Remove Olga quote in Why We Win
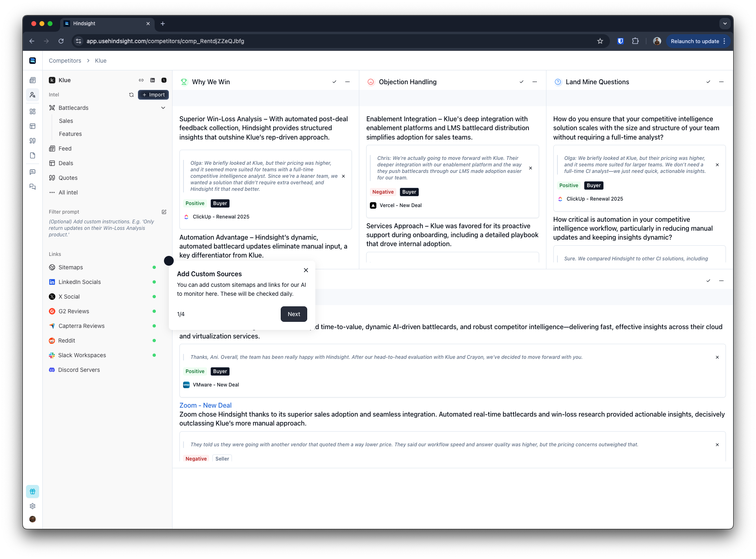756x559 pixels. pyautogui.click(x=343, y=176)
